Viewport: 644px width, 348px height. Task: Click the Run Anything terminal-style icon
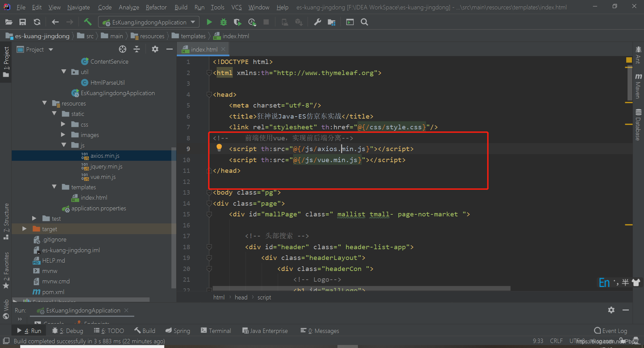350,22
